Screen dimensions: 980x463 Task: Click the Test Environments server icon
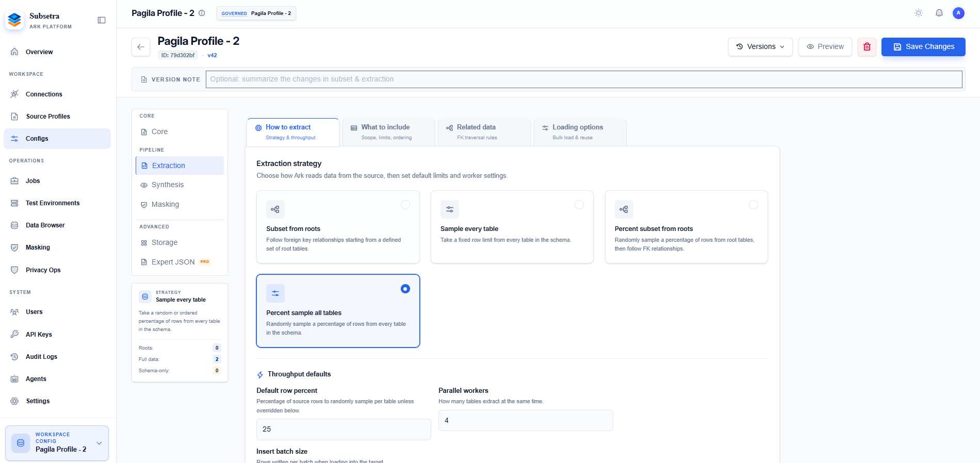[14, 203]
